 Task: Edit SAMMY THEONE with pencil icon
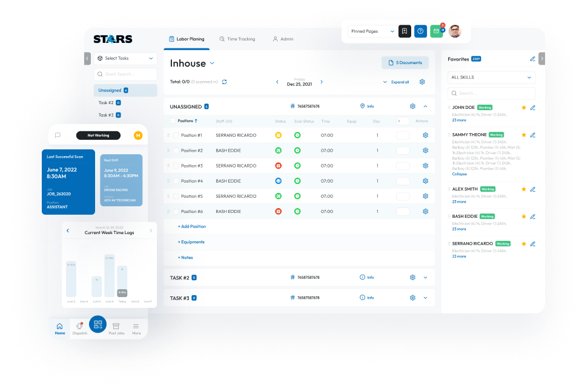[x=533, y=135]
